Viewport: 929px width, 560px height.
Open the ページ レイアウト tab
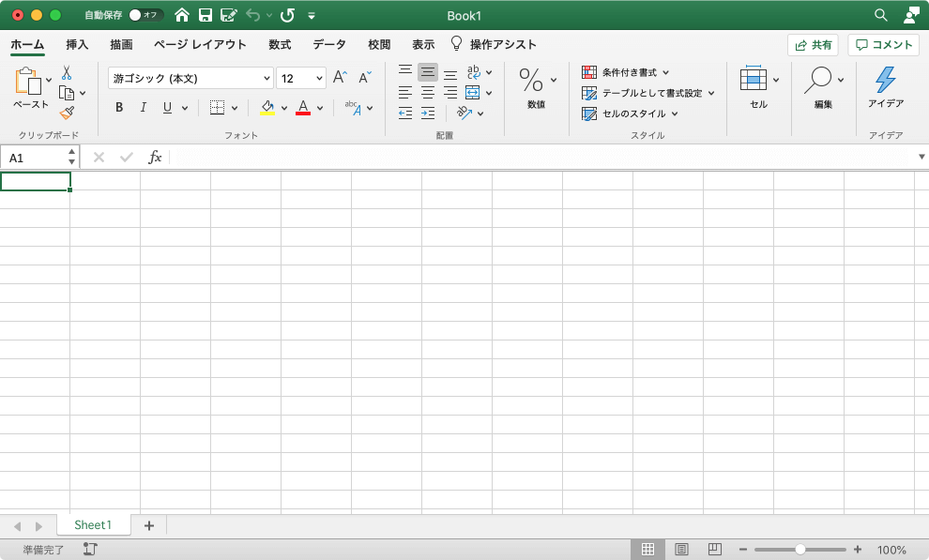200,44
